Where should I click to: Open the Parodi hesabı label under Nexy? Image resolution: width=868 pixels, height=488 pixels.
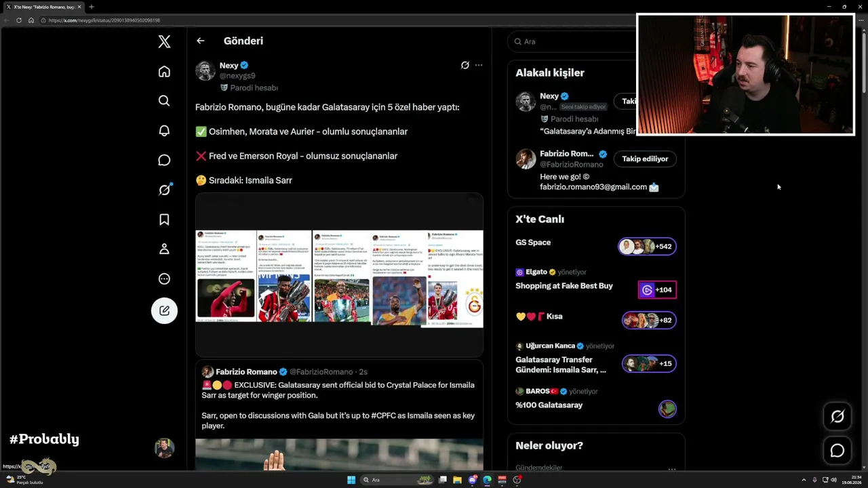point(249,88)
